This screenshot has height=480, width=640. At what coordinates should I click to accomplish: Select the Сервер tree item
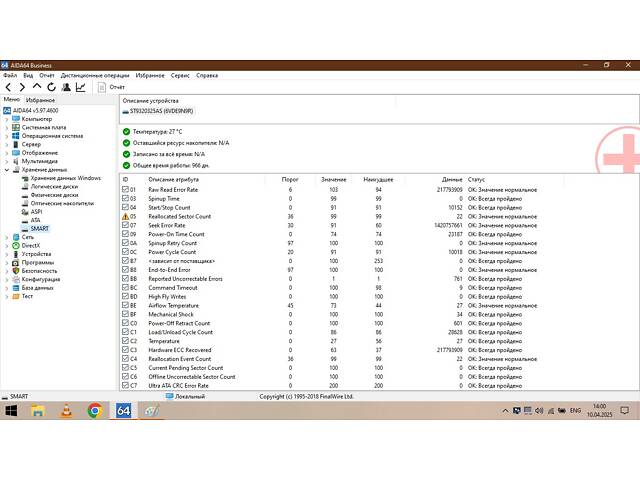click(31, 144)
